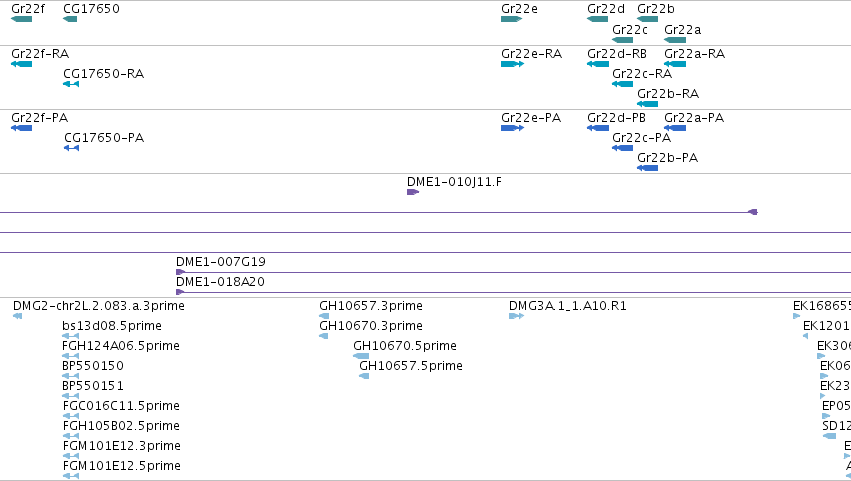The image size is (851, 481).
Task: Select protein Gr22f-PA
Action: [x=21, y=128]
